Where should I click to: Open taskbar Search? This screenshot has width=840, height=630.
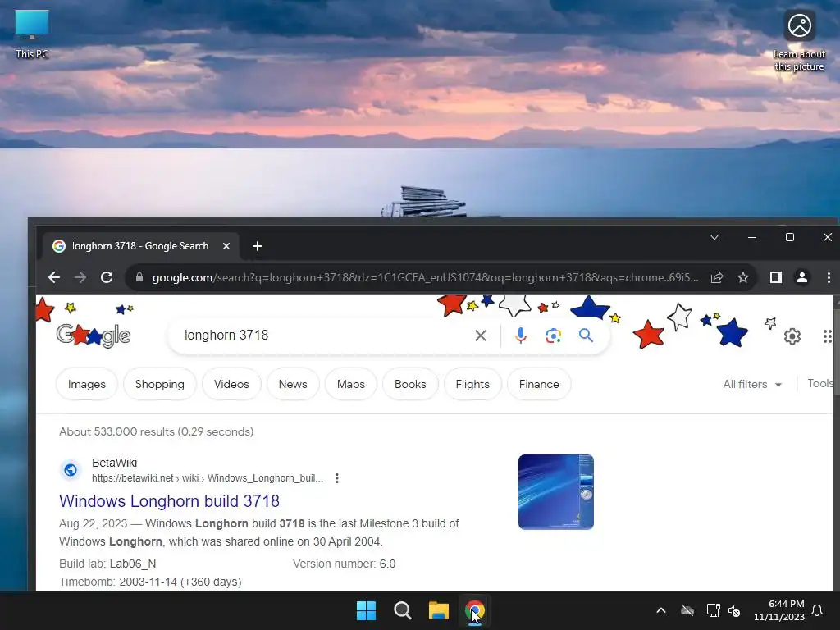pyautogui.click(x=402, y=610)
